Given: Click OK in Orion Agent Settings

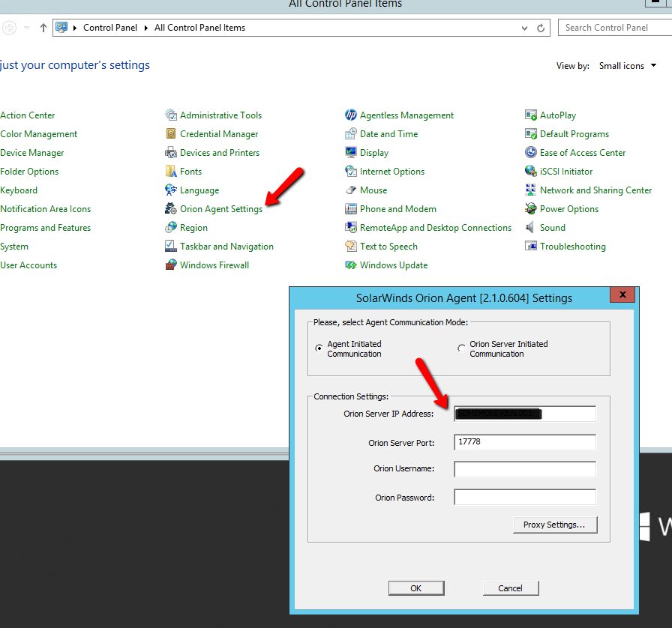Looking at the screenshot, I should [416, 588].
